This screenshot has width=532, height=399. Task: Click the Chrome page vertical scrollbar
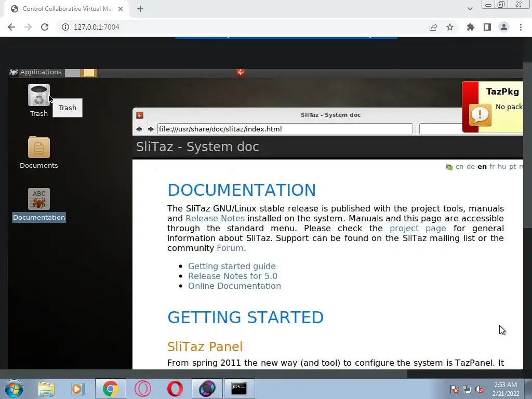528,145
